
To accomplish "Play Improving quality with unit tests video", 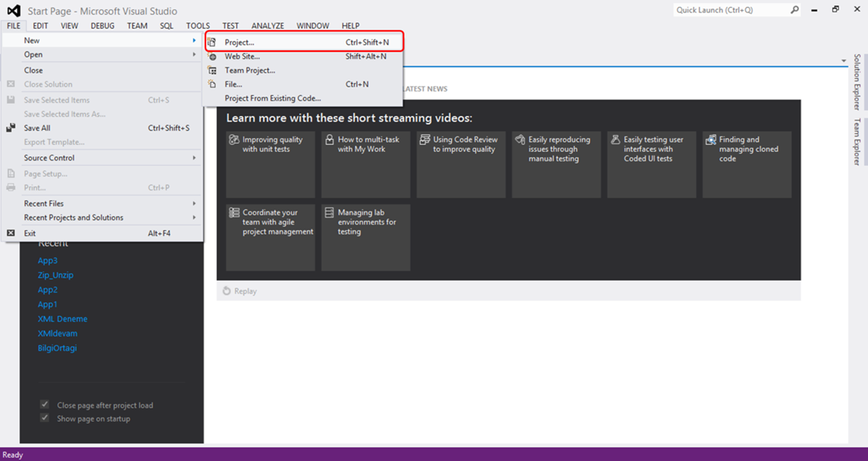I will 270,164.
